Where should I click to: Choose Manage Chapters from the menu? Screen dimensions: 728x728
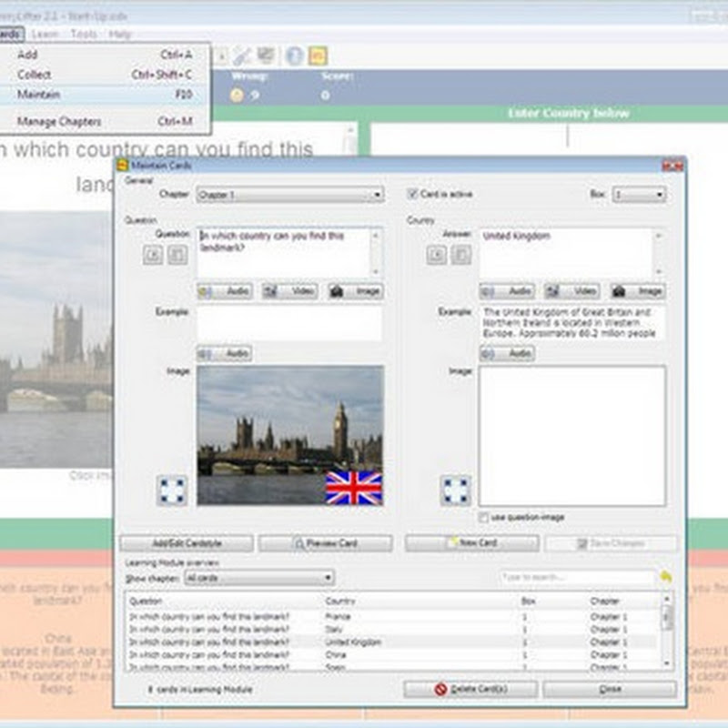pyautogui.click(x=59, y=121)
